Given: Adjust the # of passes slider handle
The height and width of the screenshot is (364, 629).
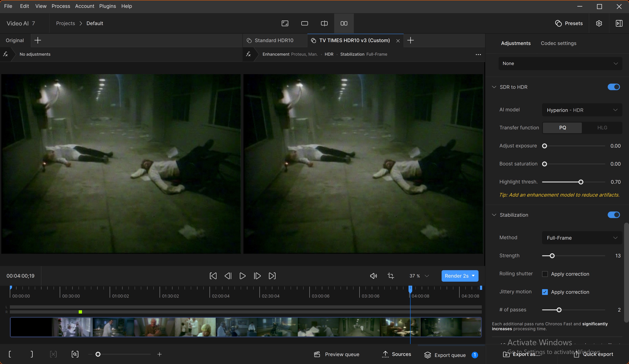Looking at the screenshot, I should pyautogui.click(x=559, y=310).
